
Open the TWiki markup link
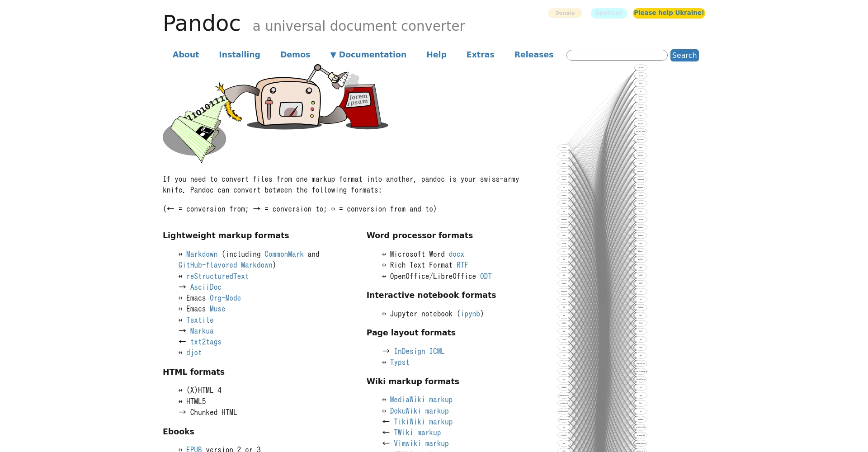(x=417, y=433)
